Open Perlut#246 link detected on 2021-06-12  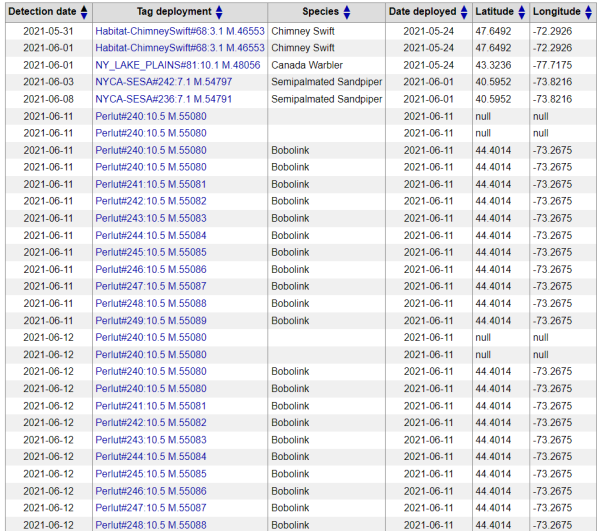click(151, 491)
